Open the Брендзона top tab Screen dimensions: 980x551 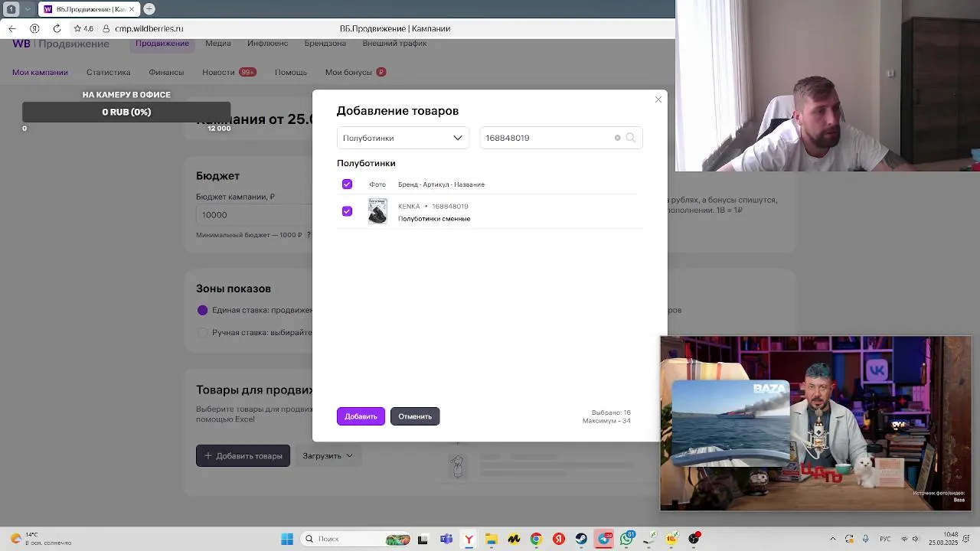(x=325, y=44)
